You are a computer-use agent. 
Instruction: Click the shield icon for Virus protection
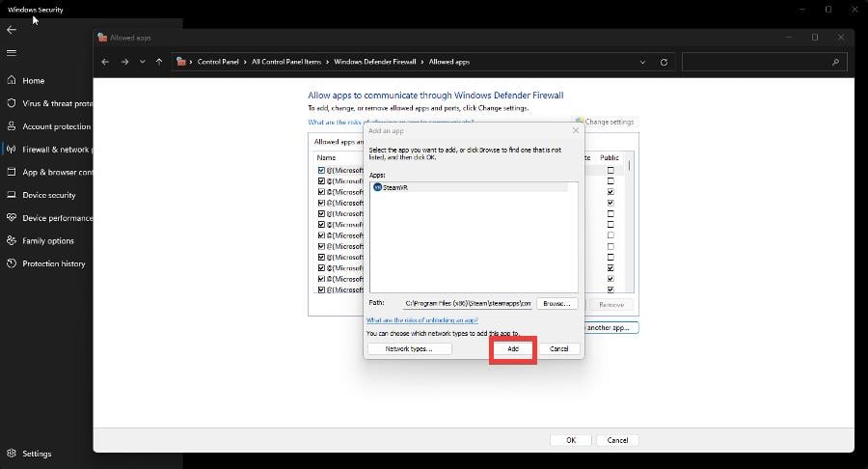tap(12, 103)
